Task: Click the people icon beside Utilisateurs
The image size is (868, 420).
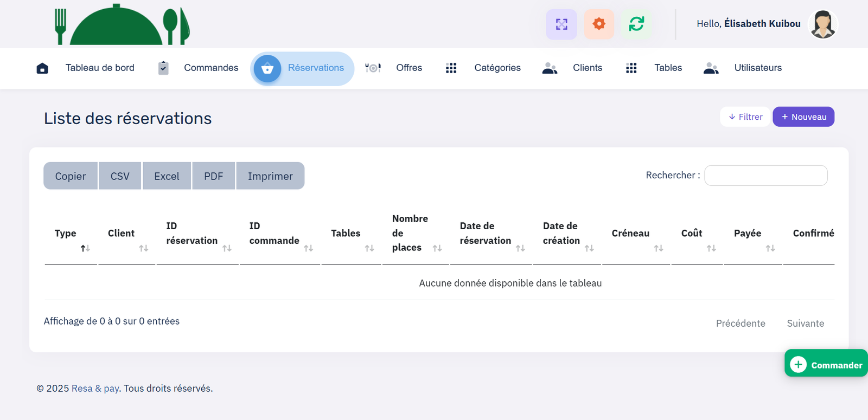Action: [x=711, y=68]
